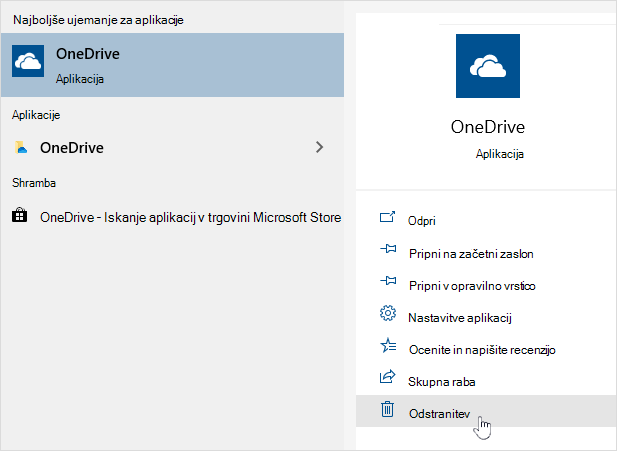This screenshot has height=451, width=617.
Task: Click the share arrow icon
Action: 388,377
